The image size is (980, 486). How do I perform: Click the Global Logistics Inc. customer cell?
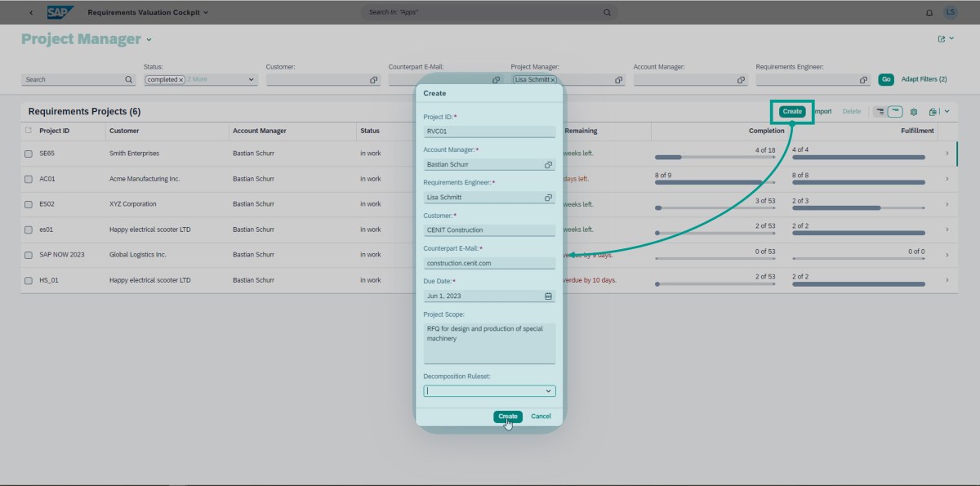pyautogui.click(x=138, y=255)
